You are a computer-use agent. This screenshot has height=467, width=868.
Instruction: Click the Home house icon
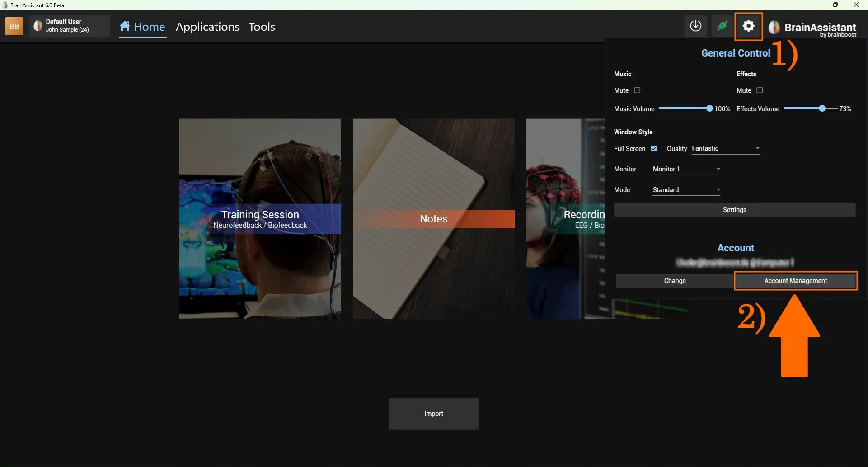pos(125,26)
